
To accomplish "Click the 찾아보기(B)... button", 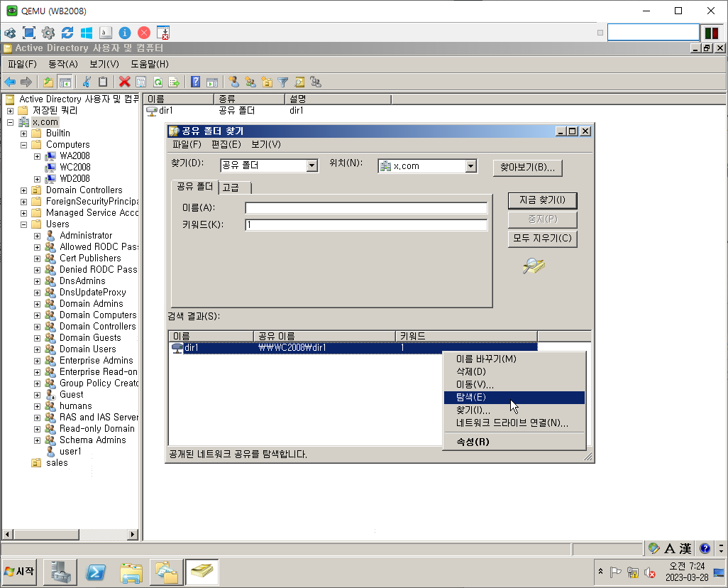I will 527,168.
